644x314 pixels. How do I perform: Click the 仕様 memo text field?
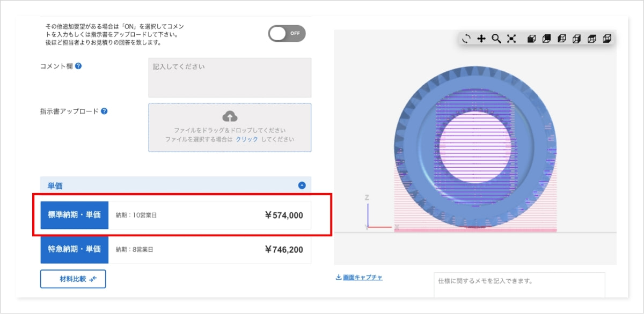[518, 285]
